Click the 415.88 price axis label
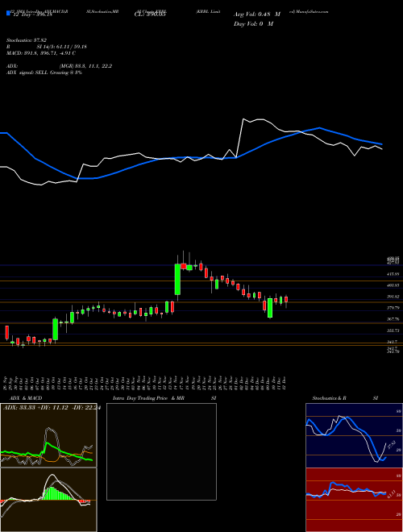 [393, 273]
